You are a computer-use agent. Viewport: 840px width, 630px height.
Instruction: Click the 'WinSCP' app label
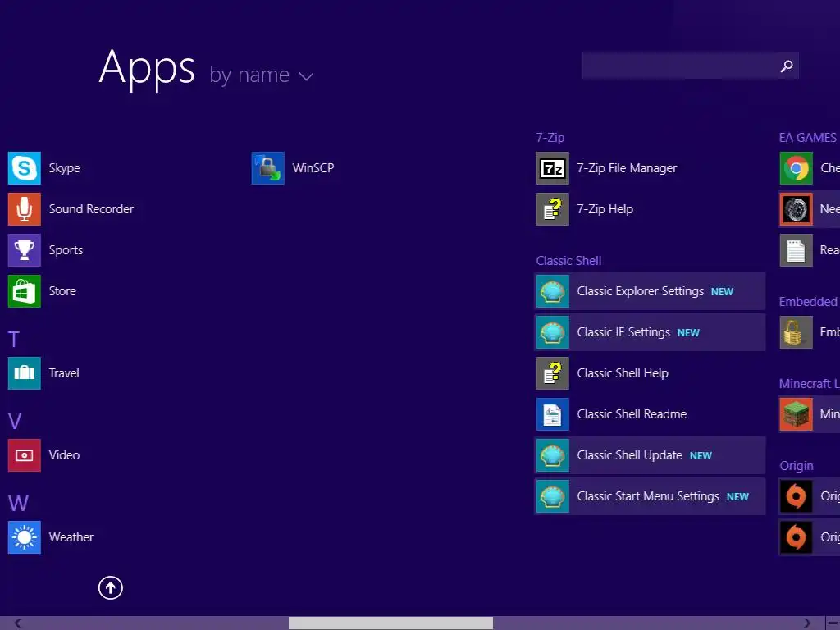pyautogui.click(x=313, y=167)
